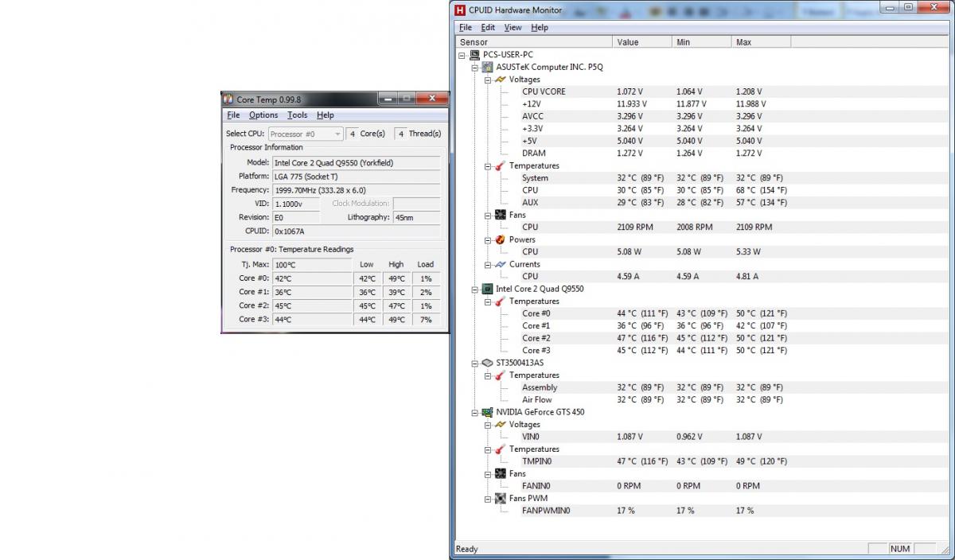Image resolution: width=955 pixels, height=560 pixels.
Task: Click the HWMonitor red H title icon
Action: point(461,10)
